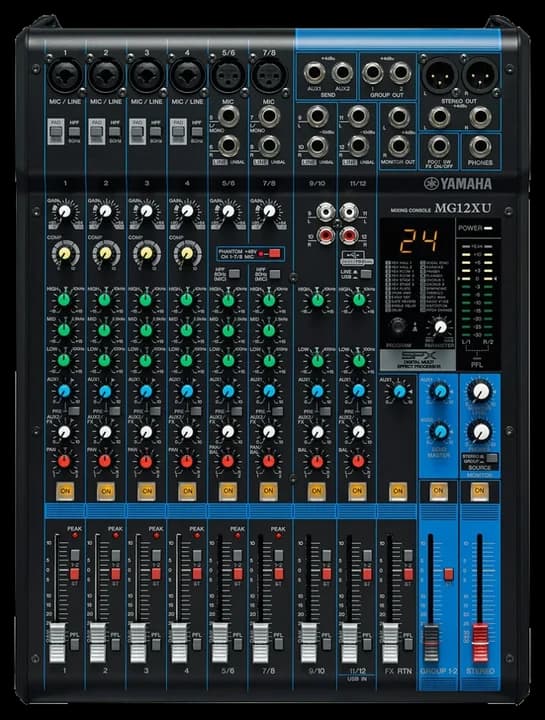This screenshot has width=545, height=720.
Task: Click the FX RTN fader cap
Action: click(390, 642)
